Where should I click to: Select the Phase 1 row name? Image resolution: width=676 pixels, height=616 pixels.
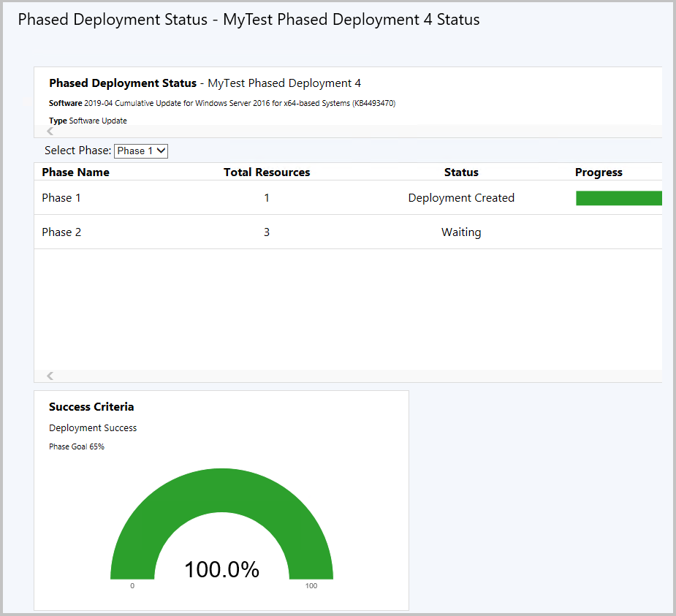(57, 198)
